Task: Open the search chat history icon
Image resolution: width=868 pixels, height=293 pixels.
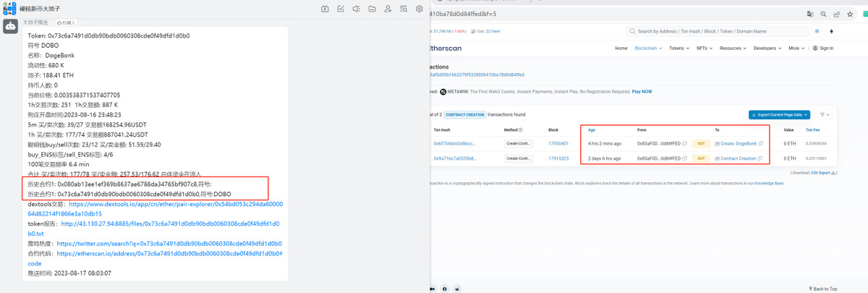Action: click(x=404, y=9)
